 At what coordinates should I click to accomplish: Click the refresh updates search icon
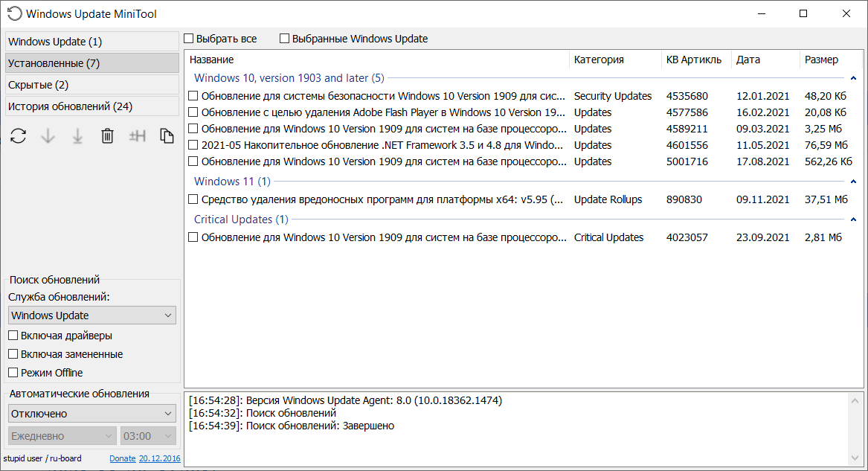(19, 136)
